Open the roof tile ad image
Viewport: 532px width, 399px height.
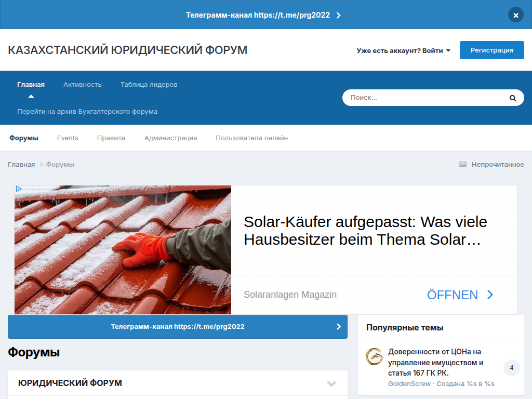coord(123,250)
